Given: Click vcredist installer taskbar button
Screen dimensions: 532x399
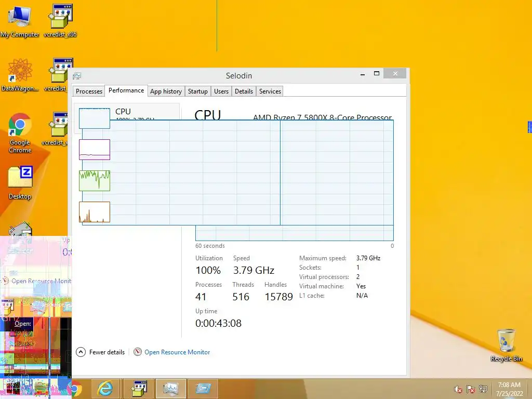Looking at the screenshot, I should point(139,389).
